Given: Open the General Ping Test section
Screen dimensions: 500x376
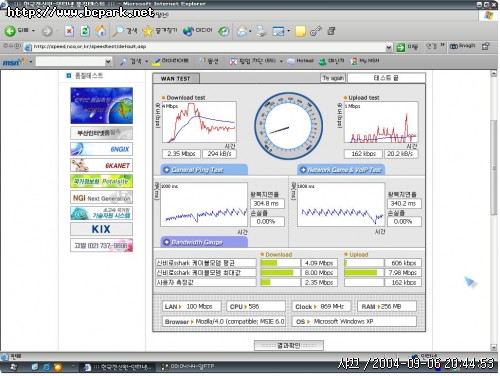Looking at the screenshot, I should pyautogui.click(x=204, y=170).
